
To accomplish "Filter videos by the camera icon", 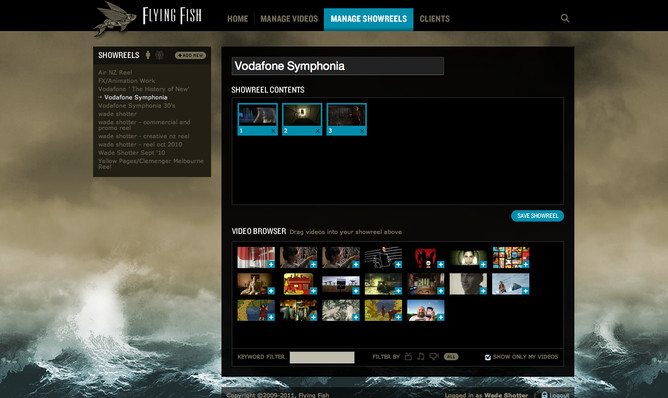I will point(434,356).
